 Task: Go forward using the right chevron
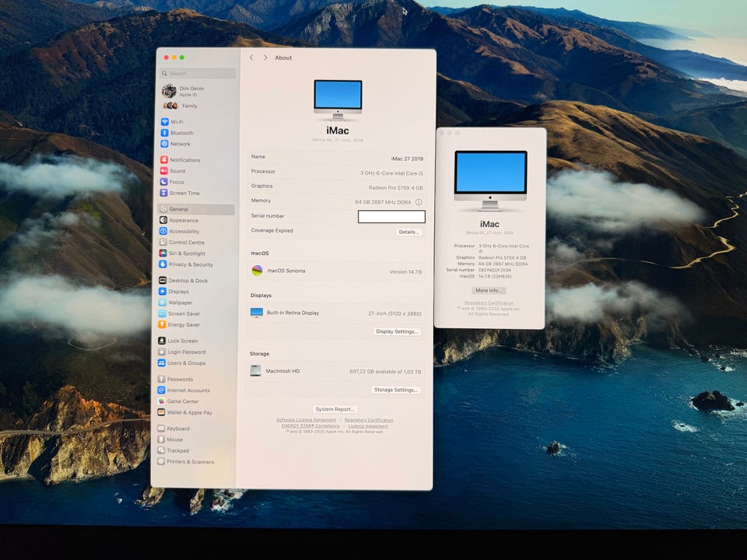265,58
